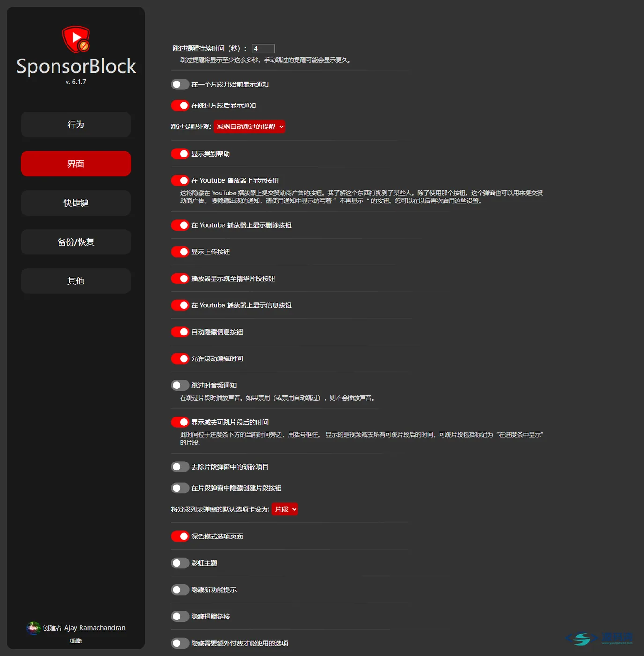Screen dimensions: 644x656
Task: Toggle 播放器显示跳至精华片段按钮
Action: tap(180, 278)
